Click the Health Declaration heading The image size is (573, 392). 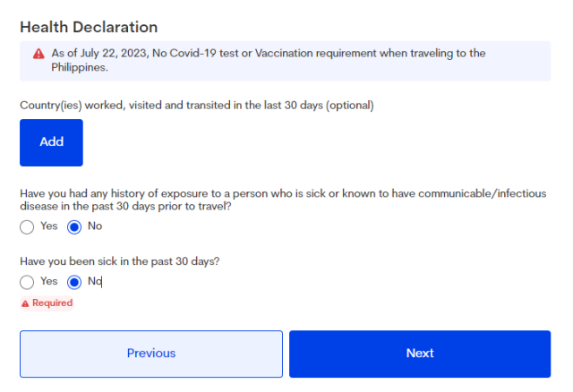[x=89, y=27]
